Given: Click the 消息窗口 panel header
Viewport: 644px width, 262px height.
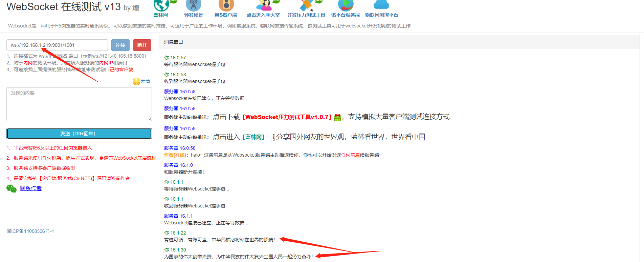Looking at the screenshot, I should point(399,42).
